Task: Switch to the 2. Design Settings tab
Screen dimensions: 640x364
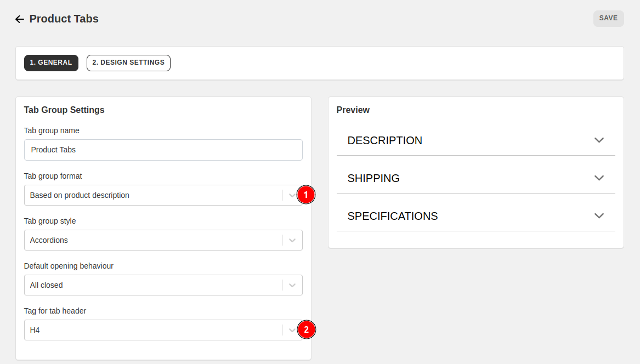Action: pyautogui.click(x=128, y=63)
